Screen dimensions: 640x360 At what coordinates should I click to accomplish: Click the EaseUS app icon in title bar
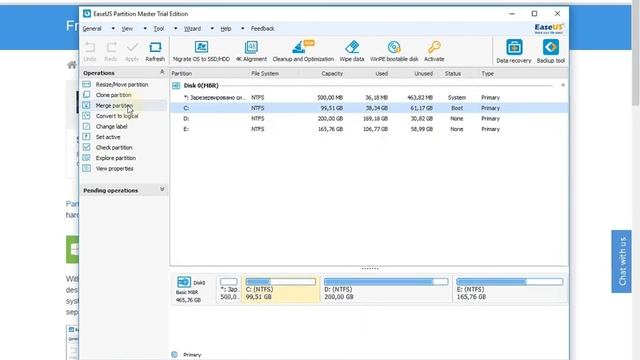[87, 13]
